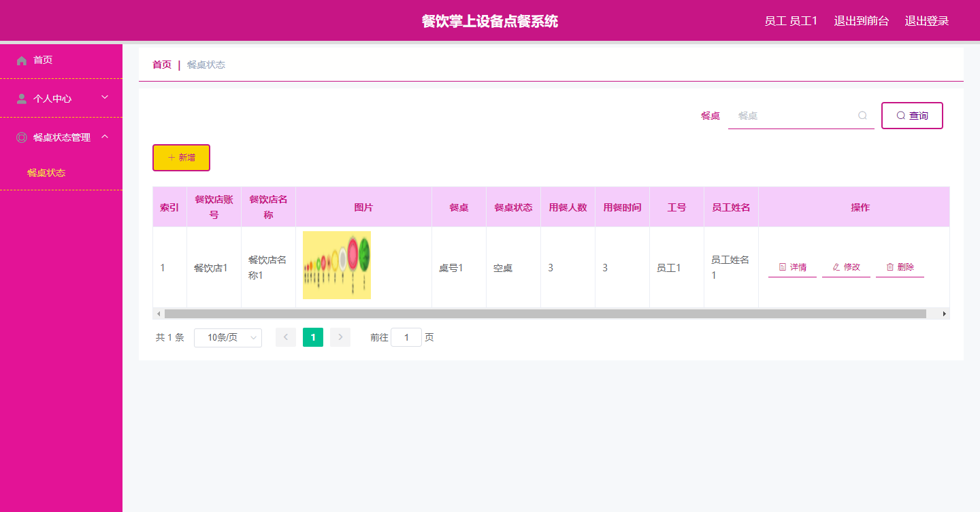Screen dimensions: 980x512
Task: Open 详情 for 桌号1 row
Action: click(x=792, y=267)
